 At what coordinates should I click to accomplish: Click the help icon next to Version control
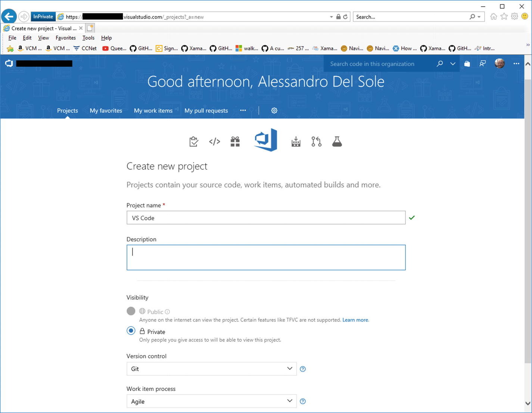[x=303, y=369]
